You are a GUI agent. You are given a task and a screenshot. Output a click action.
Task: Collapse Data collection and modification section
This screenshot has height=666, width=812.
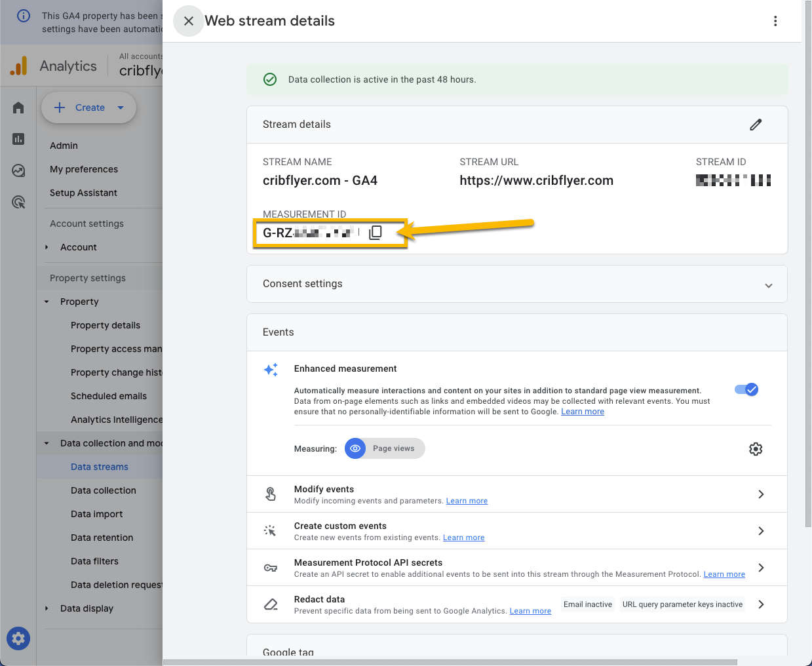47,443
